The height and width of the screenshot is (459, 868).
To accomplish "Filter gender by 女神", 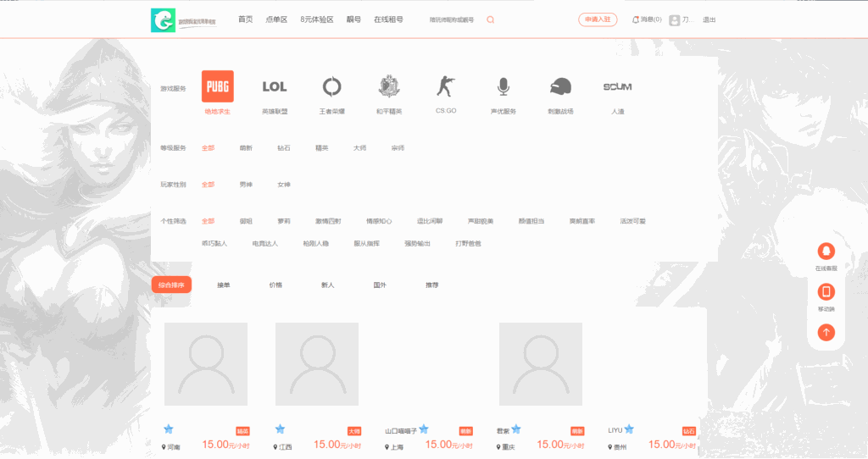I will click(284, 185).
